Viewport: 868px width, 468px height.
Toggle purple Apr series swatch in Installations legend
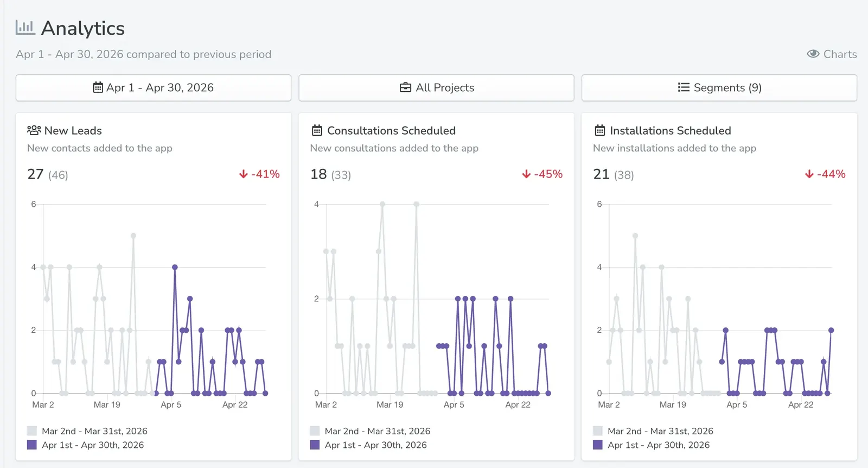(598, 445)
